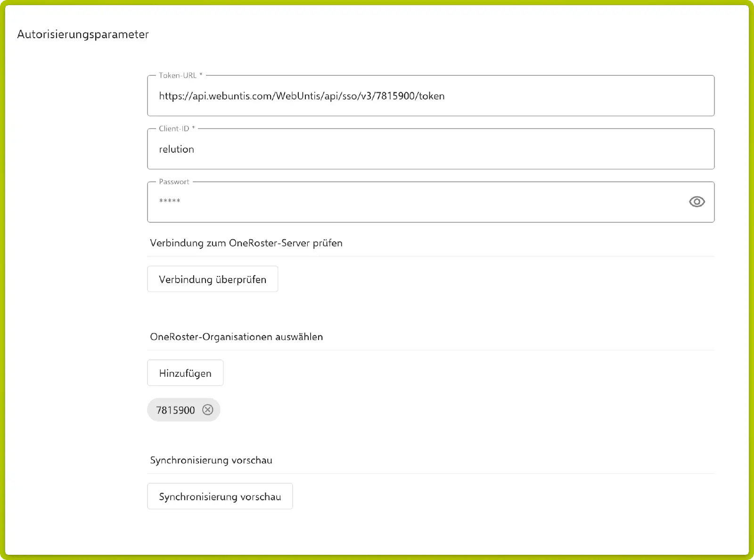Focus the Client-ID field containing relution
Viewport: 754px width, 560px height.
tap(431, 149)
